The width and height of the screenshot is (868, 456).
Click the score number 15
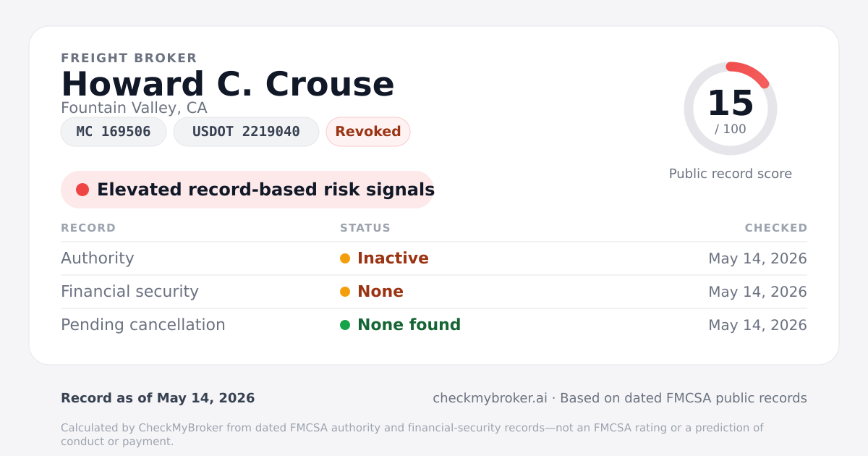click(x=731, y=103)
